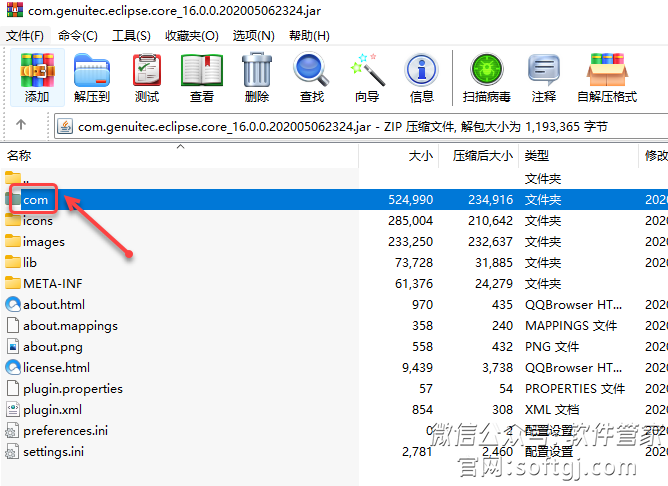This screenshot has height=486, width=668.
Task: Click the license.html browser file icon
Action: pos(13,367)
